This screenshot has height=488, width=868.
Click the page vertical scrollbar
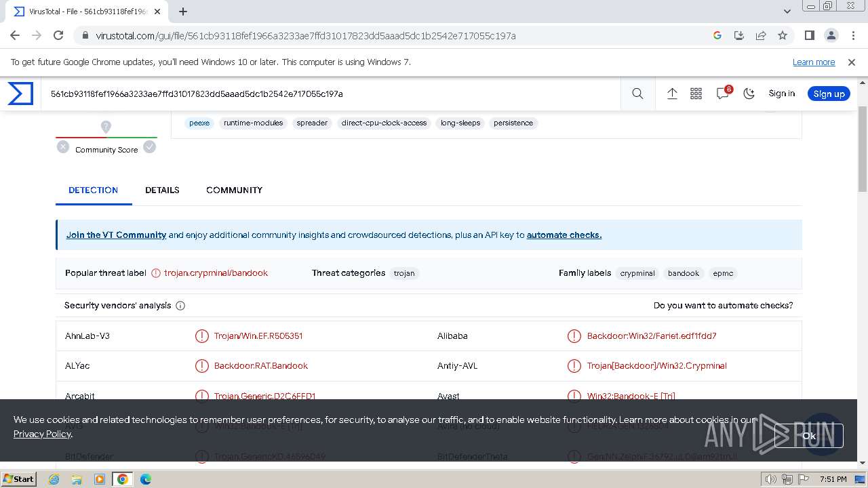[863, 149]
